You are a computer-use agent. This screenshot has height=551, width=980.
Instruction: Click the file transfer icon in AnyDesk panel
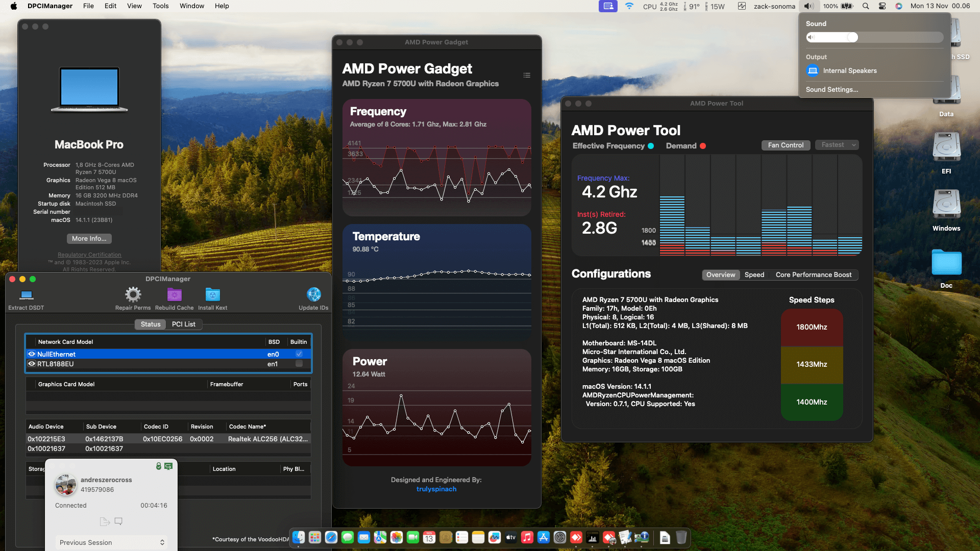105,521
